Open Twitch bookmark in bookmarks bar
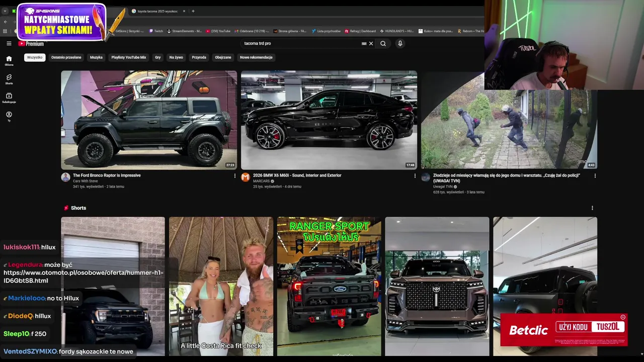644x362 pixels. [x=156, y=31]
